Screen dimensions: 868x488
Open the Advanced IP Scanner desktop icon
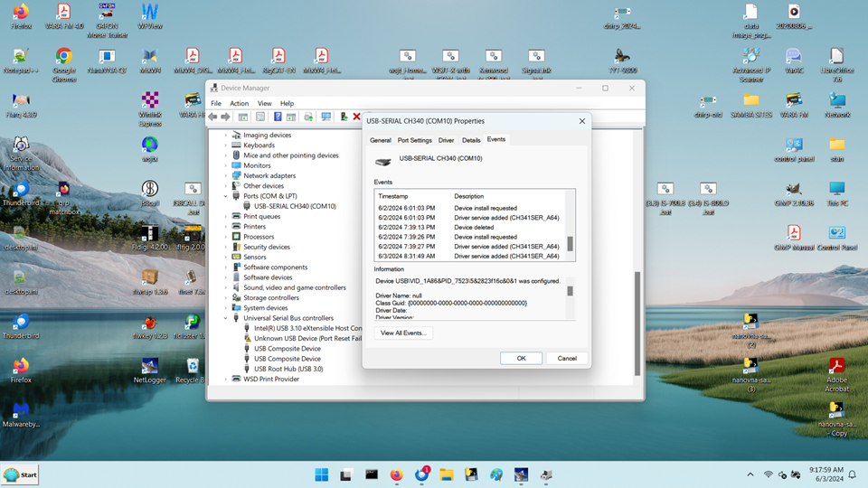pos(751,64)
